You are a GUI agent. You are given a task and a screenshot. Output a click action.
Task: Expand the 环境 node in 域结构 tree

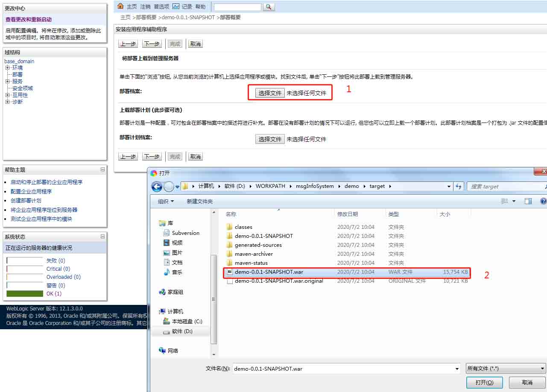[7, 68]
